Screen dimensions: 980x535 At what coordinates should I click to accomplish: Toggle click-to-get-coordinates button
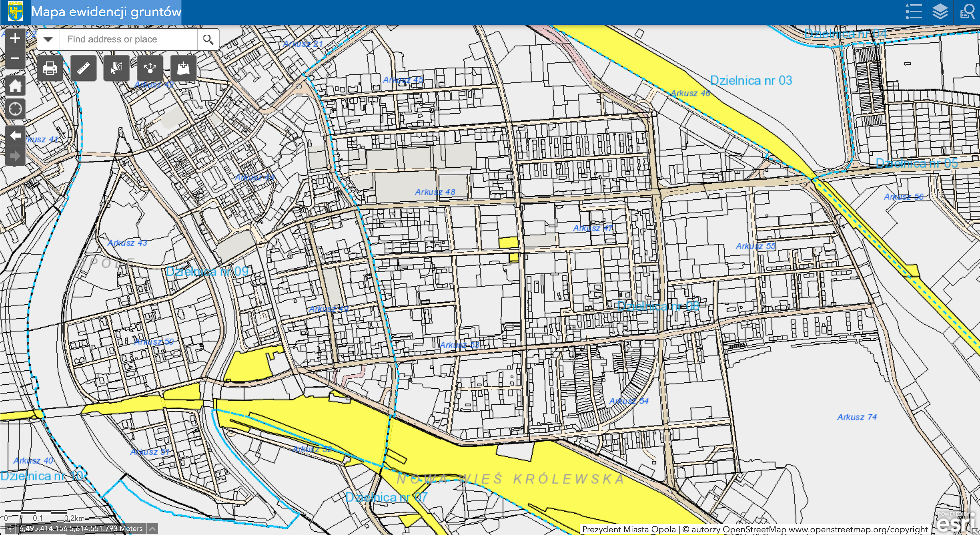pos(10,529)
